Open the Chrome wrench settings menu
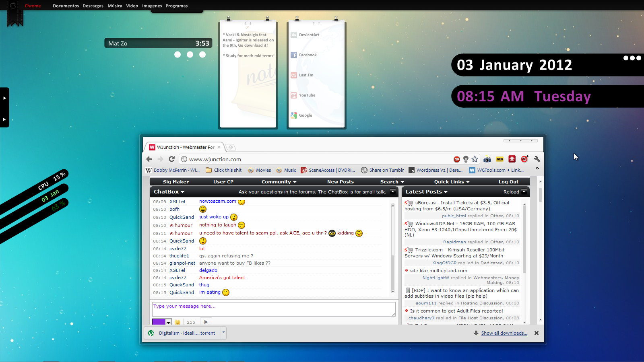Screen dimensions: 644x362 pyautogui.click(x=537, y=159)
